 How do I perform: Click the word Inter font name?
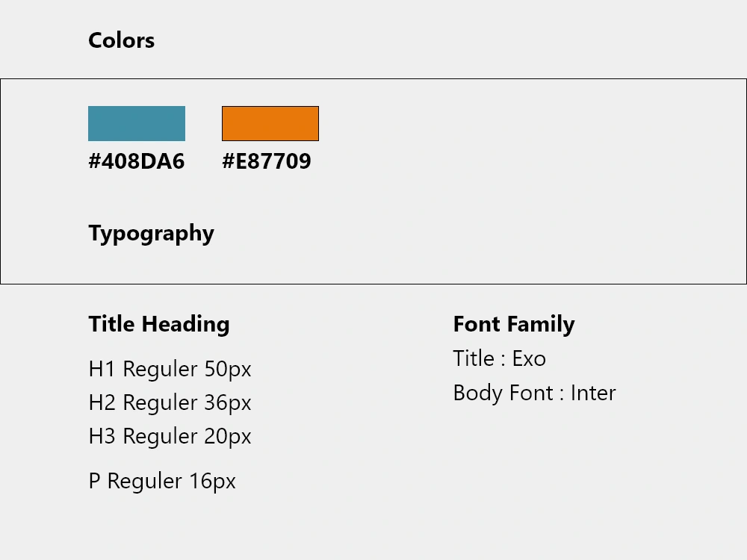coord(593,393)
